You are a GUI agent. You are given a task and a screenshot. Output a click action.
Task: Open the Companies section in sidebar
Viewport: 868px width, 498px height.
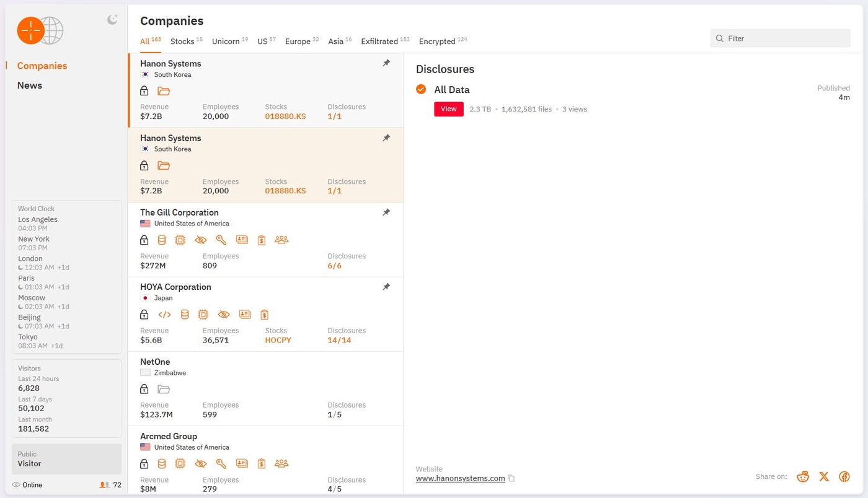(42, 66)
